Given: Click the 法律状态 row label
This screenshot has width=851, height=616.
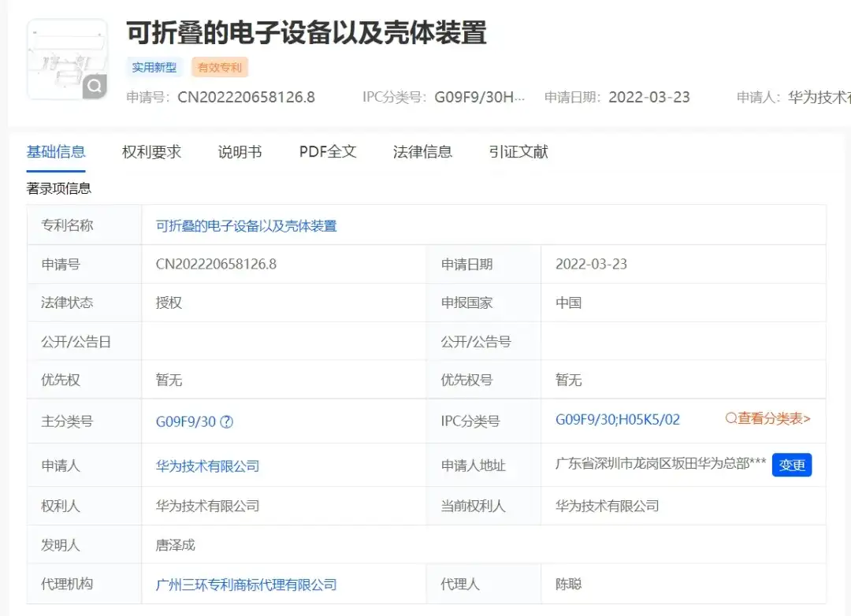Looking at the screenshot, I should click(67, 302).
